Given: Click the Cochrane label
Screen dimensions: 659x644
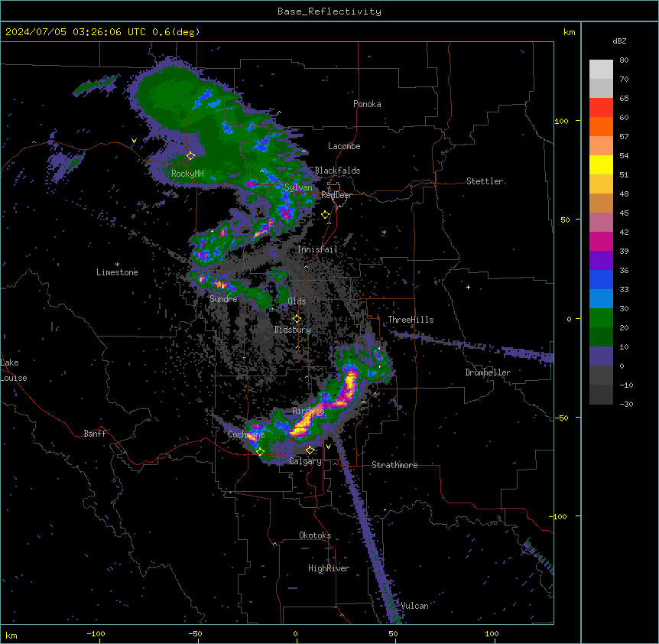Looking at the screenshot, I should [246, 434].
